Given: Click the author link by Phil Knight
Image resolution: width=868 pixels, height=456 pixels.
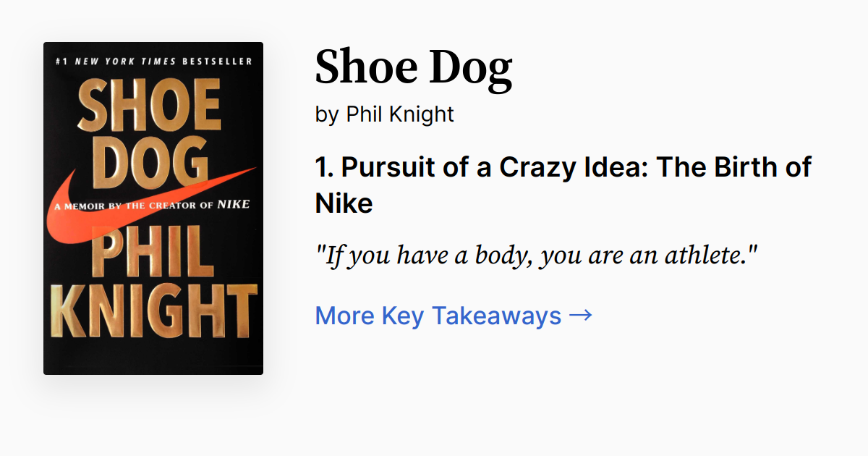Looking at the screenshot, I should (x=400, y=114).
